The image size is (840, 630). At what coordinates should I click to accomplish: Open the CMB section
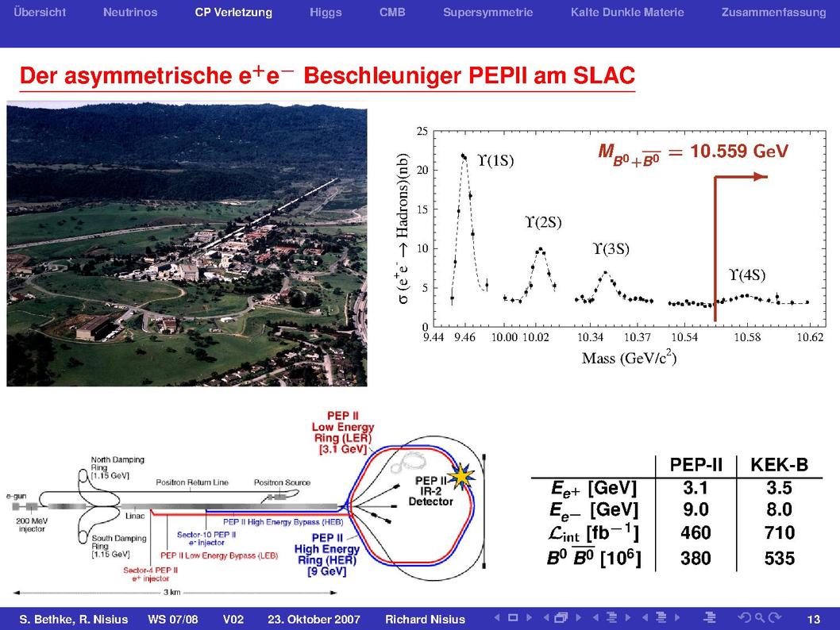coord(392,12)
